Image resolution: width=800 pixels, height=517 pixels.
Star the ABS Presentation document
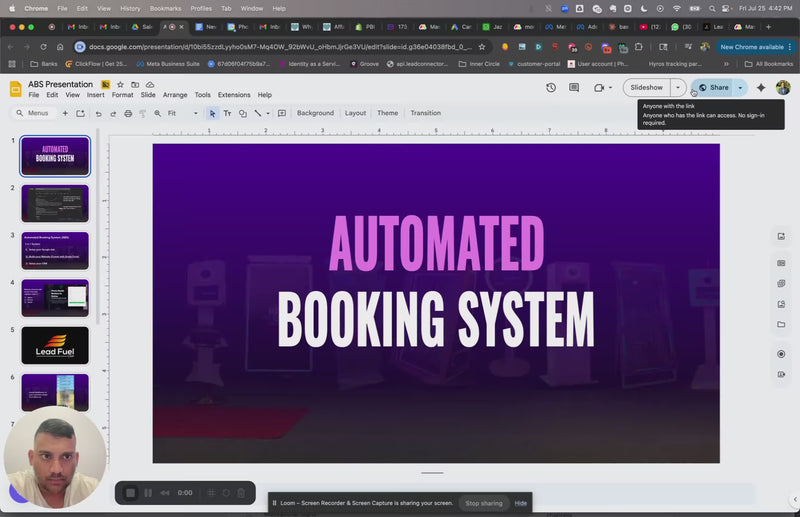[x=120, y=85]
